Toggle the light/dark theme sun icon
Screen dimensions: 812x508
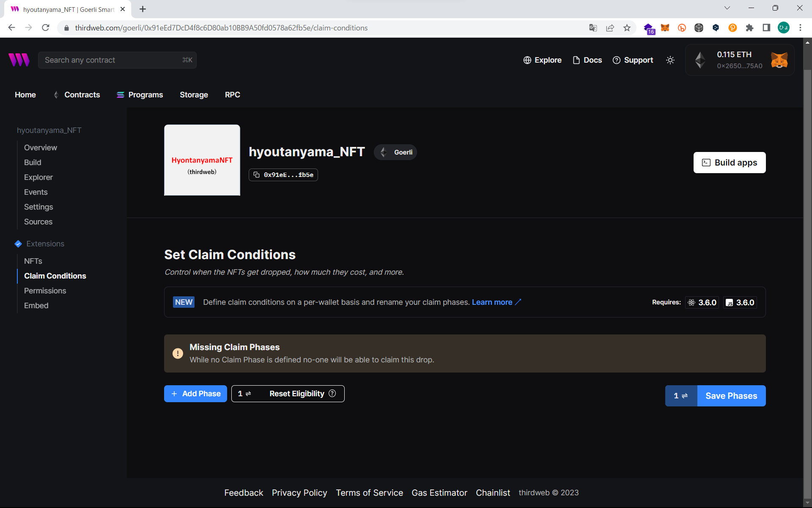(670, 60)
